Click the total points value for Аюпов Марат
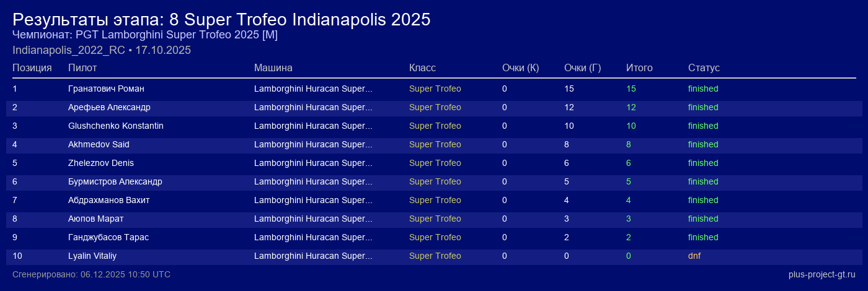The image size is (868, 291). pos(629,219)
